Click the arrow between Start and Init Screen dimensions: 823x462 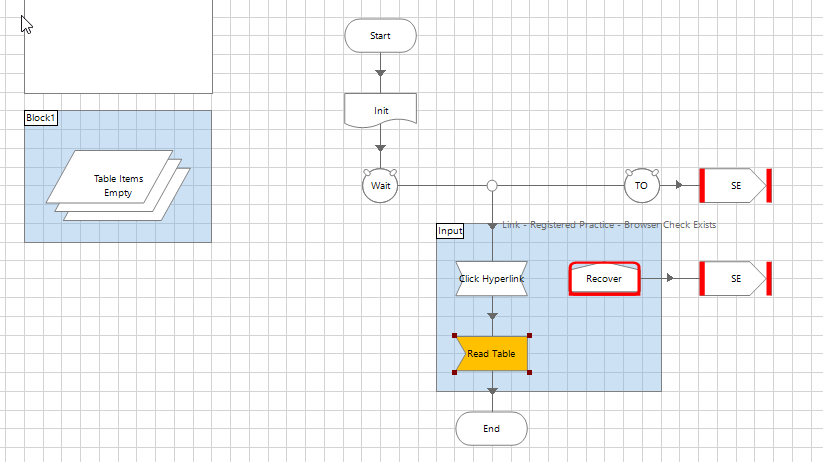[x=381, y=73]
